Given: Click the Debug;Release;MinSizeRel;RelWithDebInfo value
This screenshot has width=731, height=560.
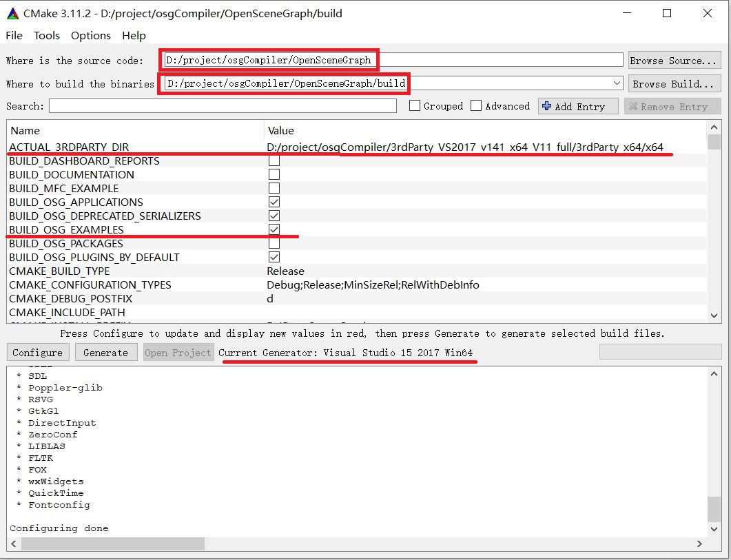Looking at the screenshot, I should coord(373,285).
